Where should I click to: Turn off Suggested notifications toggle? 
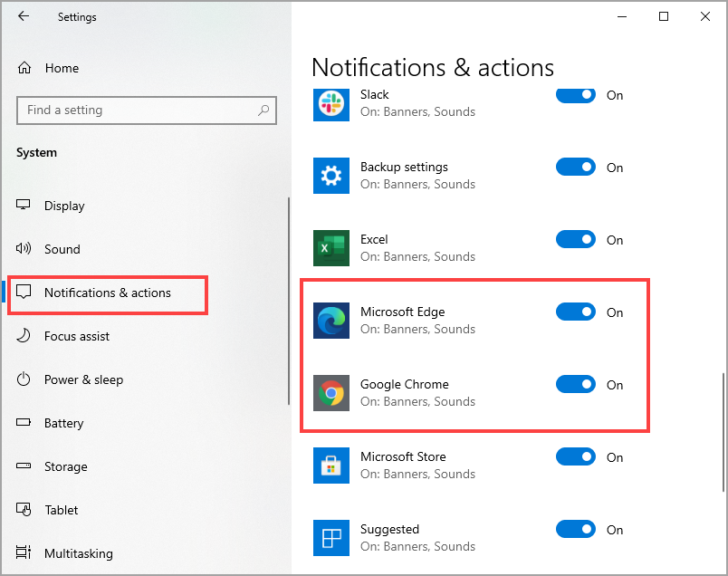pyautogui.click(x=576, y=529)
